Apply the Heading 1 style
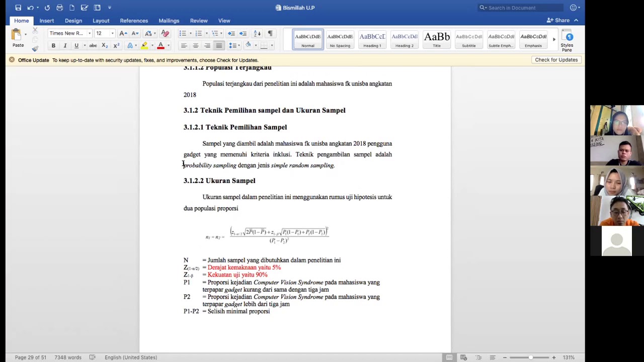 click(x=372, y=39)
